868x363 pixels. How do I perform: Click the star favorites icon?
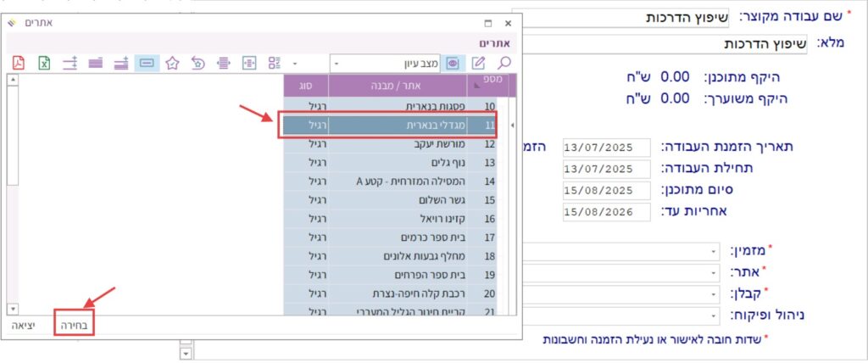tap(172, 63)
